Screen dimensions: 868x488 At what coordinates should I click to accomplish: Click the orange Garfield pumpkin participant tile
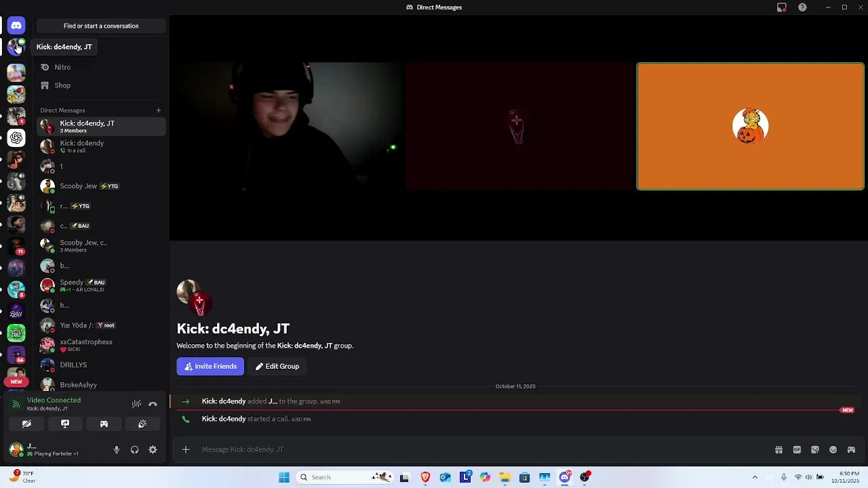click(750, 126)
